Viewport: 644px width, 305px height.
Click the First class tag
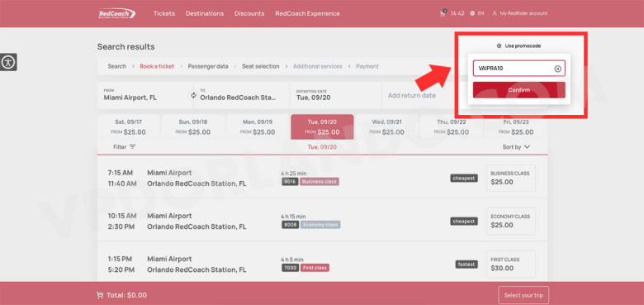(x=315, y=268)
